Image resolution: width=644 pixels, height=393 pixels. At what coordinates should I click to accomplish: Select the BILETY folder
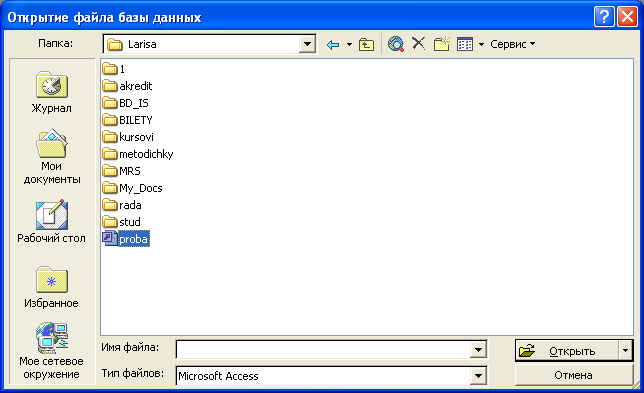click(x=127, y=120)
